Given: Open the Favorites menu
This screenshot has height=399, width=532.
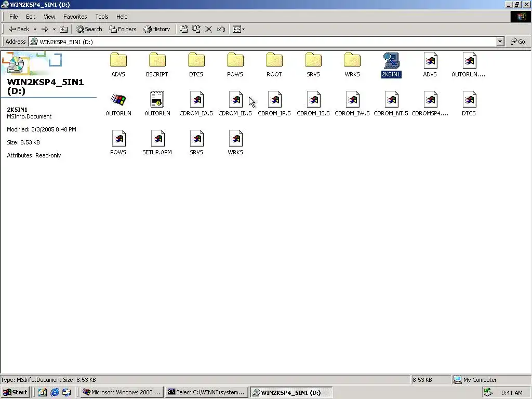Looking at the screenshot, I should (x=75, y=17).
